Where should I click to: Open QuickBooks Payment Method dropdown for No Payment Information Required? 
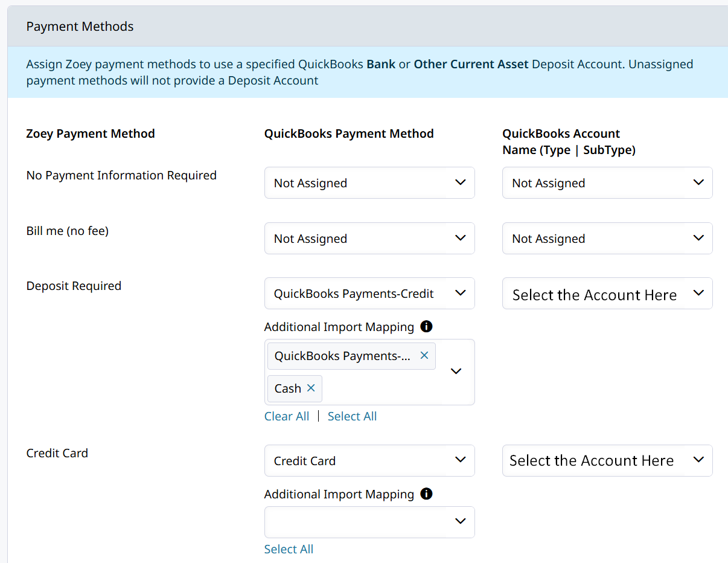pos(369,183)
